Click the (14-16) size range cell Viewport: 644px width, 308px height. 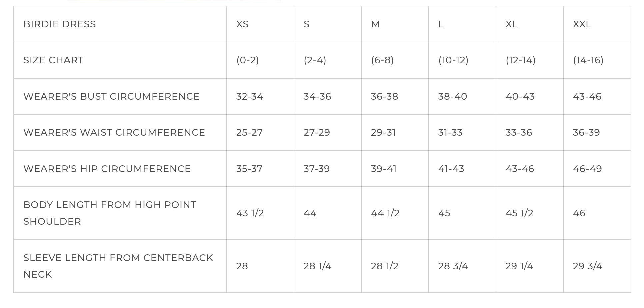tap(588, 60)
